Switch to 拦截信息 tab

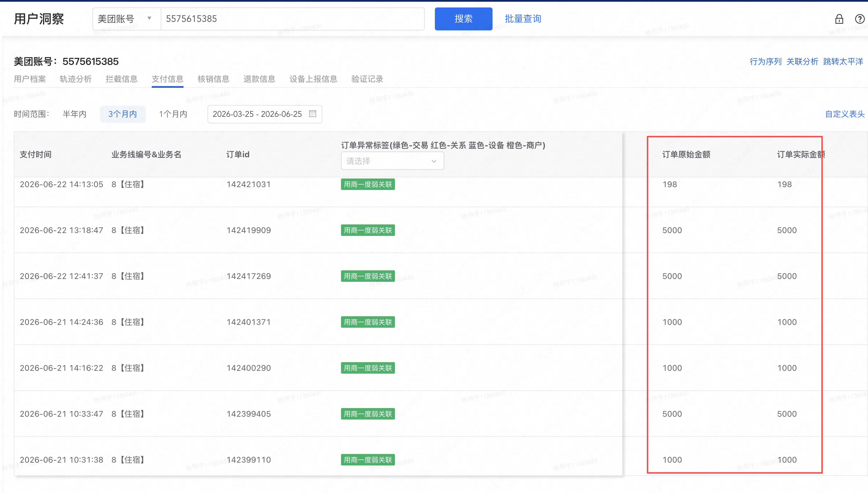click(122, 79)
